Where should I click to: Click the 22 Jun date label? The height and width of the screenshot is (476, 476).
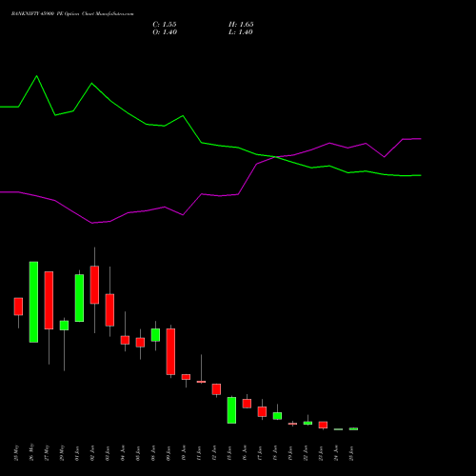click(x=306, y=453)
